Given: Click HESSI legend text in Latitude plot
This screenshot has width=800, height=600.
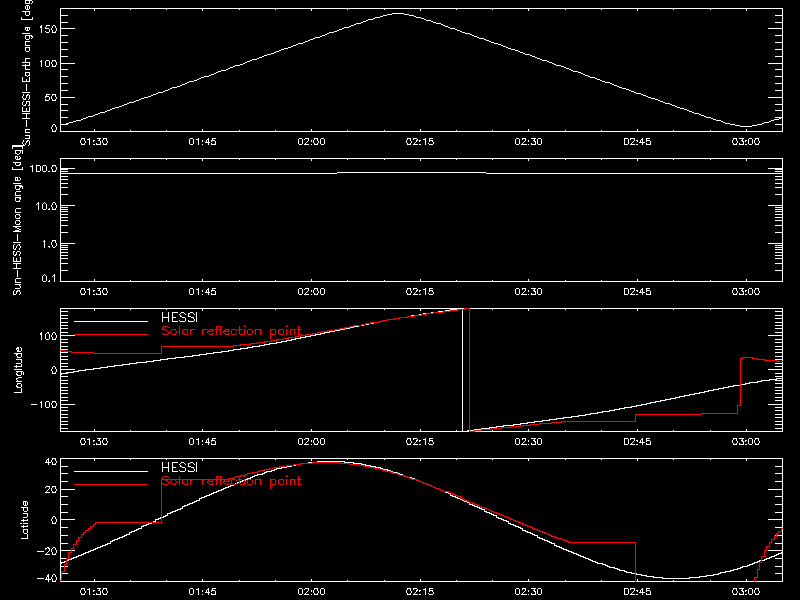Looking at the screenshot, I should tap(179, 467).
